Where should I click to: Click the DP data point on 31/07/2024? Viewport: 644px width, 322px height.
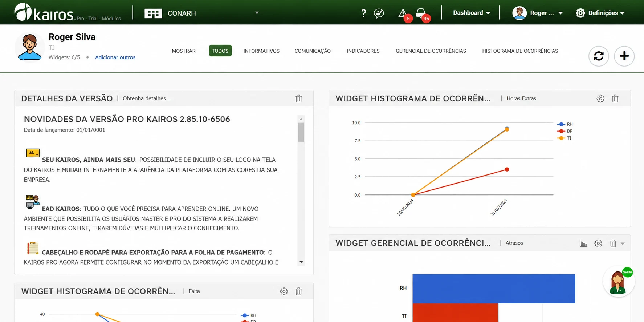pyautogui.click(x=507, y=169)
